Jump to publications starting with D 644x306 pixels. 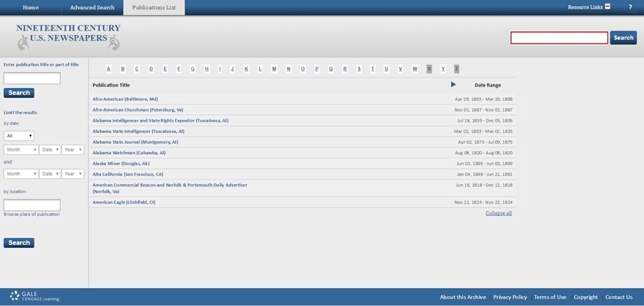(x=151, y=69)
